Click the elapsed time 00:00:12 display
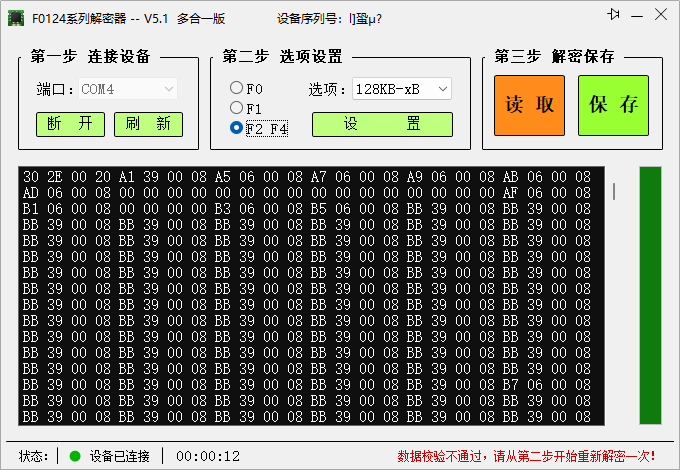680x470 pixels. point(208,456)
